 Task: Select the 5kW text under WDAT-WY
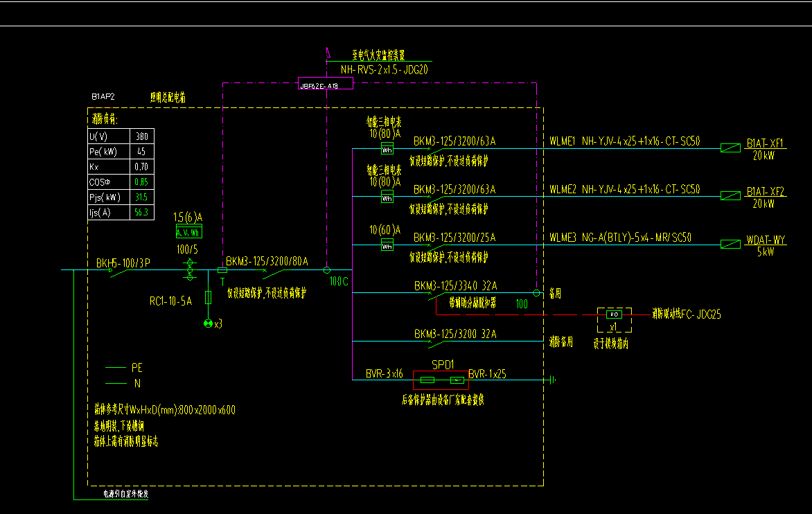click(766, 252)
